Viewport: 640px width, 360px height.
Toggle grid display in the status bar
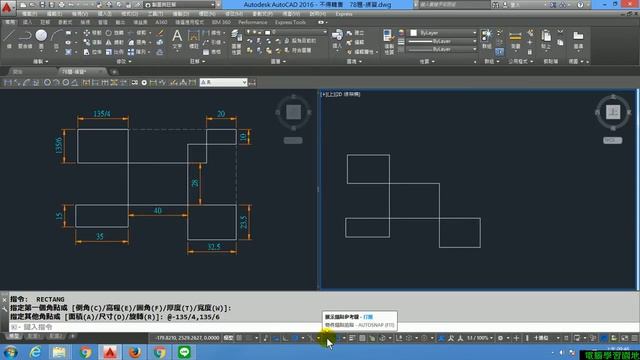tap(240, 338)
